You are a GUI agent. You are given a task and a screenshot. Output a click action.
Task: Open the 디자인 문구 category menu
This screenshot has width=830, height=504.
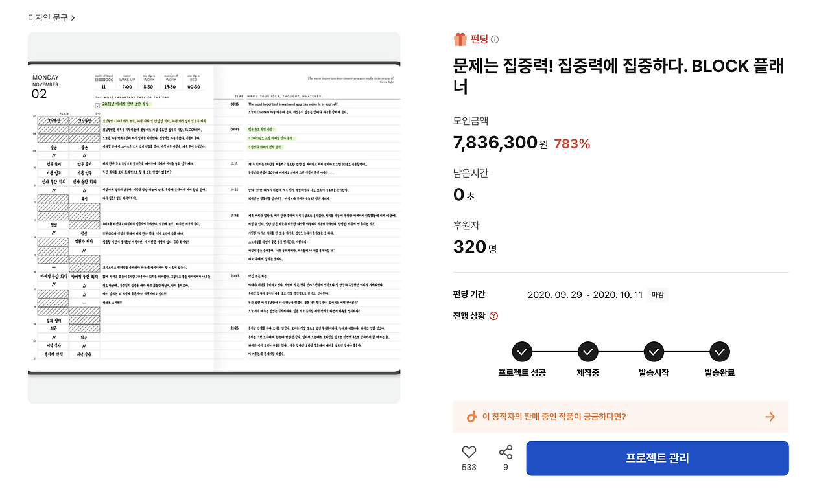(x=45, y=18)
